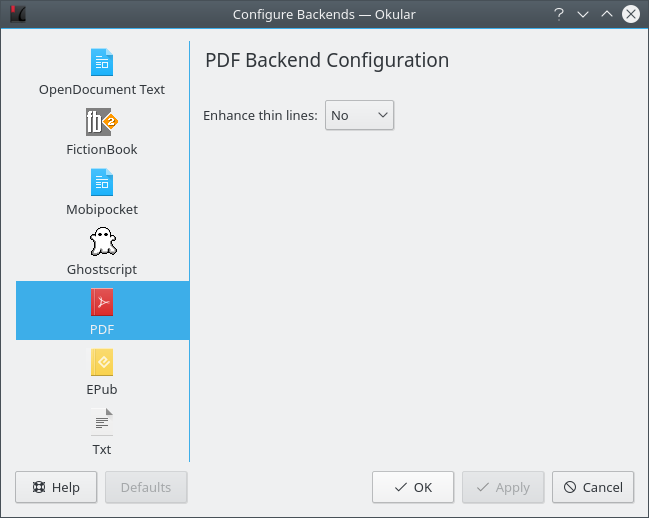Select the OpenDocument Text backend icon
Viewport: 649px width, 518px height.
point(102,63)
